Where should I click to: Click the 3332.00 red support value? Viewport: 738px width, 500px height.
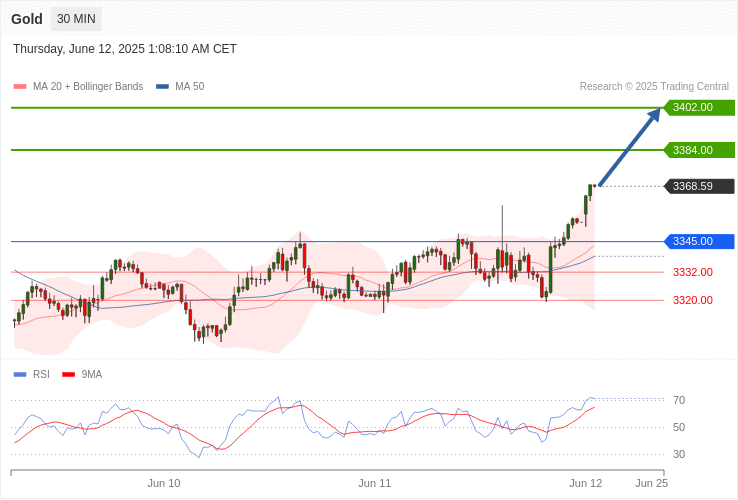point(693,272)
